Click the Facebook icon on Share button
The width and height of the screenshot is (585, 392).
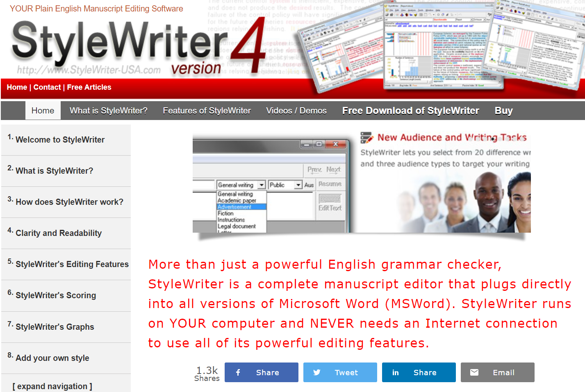click(x=238, y=372)
